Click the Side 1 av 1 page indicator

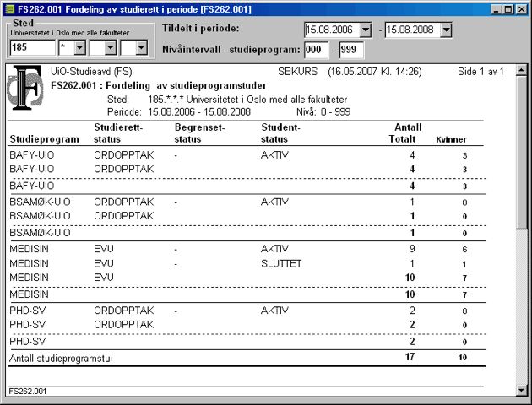480,72
